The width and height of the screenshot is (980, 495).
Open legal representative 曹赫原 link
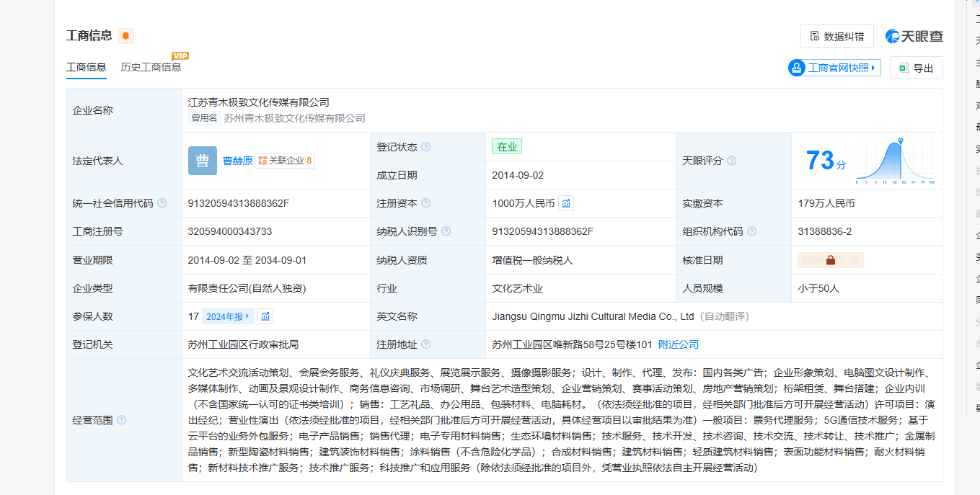pos(237,161)
